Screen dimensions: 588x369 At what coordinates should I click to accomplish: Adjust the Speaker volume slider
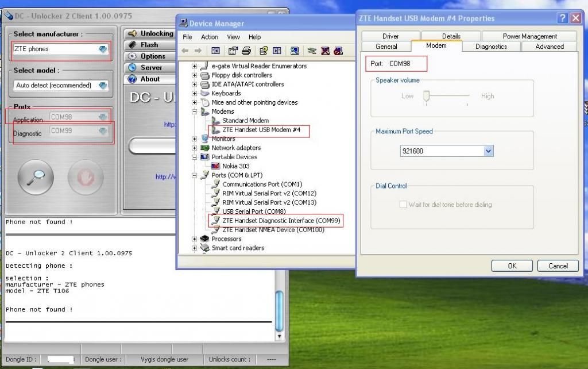426,96
